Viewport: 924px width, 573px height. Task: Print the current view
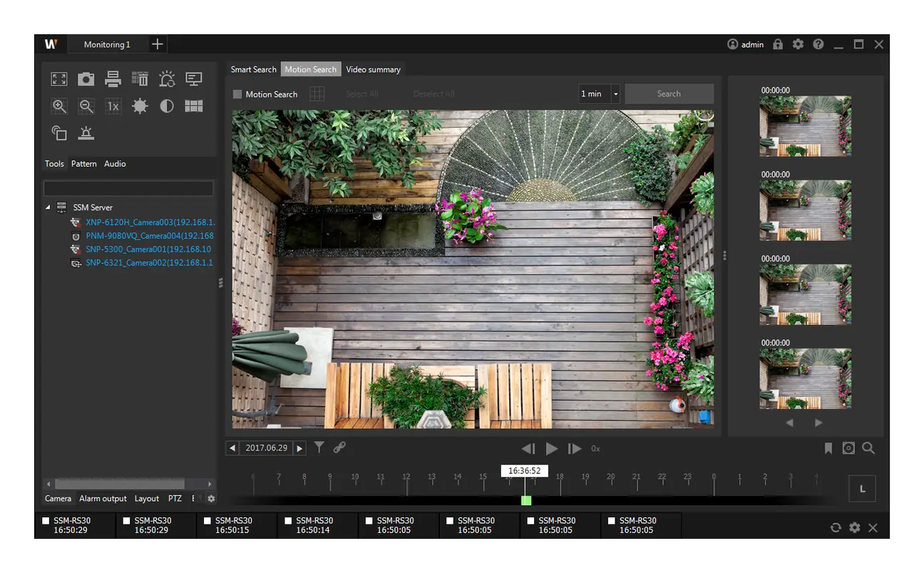(113, 79)
